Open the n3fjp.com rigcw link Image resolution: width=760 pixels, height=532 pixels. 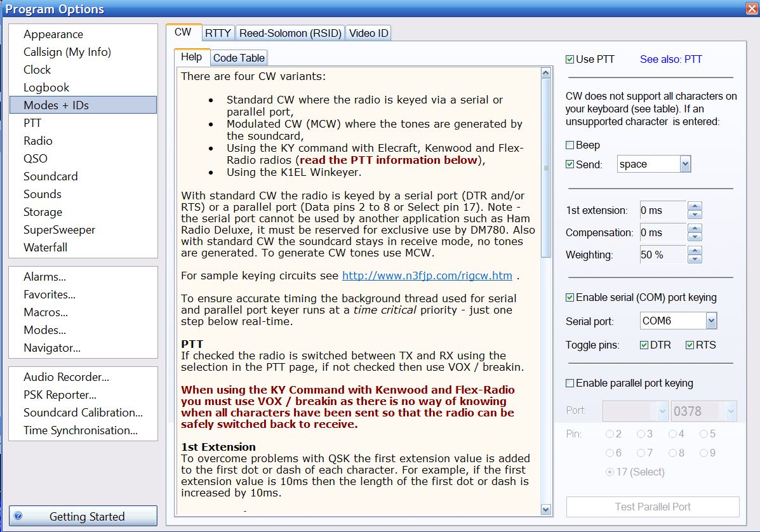pos(427,276)
